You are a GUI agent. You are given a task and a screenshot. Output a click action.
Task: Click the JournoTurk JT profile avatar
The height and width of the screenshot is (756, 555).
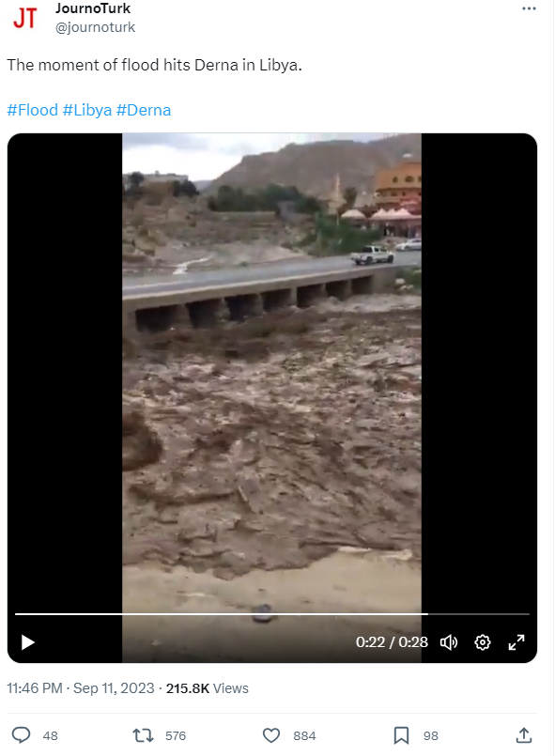pos(25,17)
